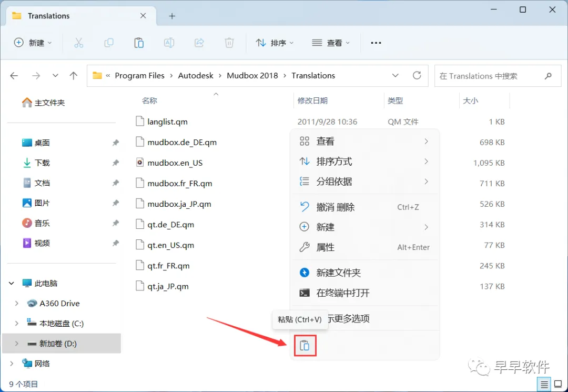Go up one folder level
Viewport: 568px width, 392px height.
74,76
